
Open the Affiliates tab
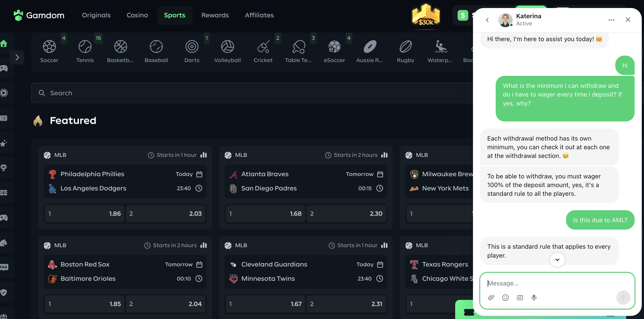point(259,15)
